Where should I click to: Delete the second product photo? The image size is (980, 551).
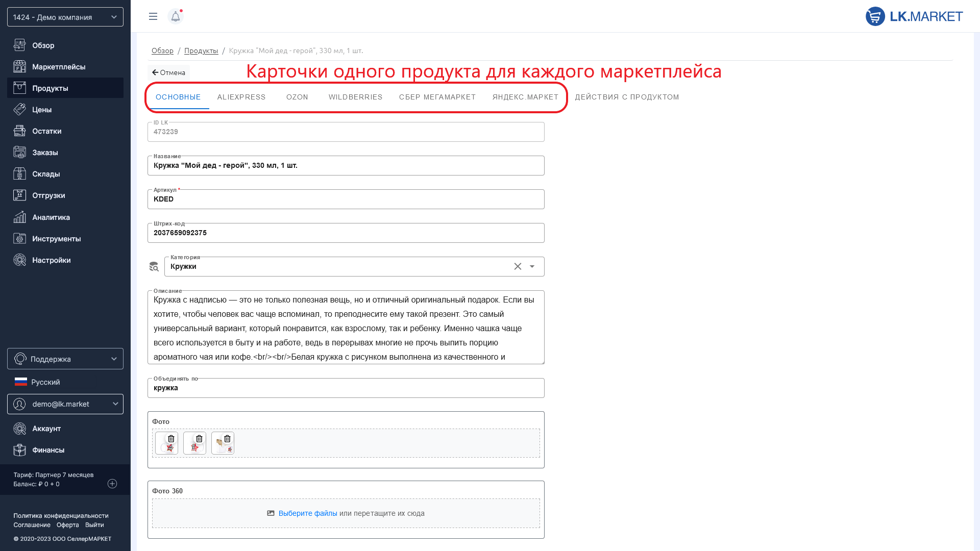[x=199, y=439]
